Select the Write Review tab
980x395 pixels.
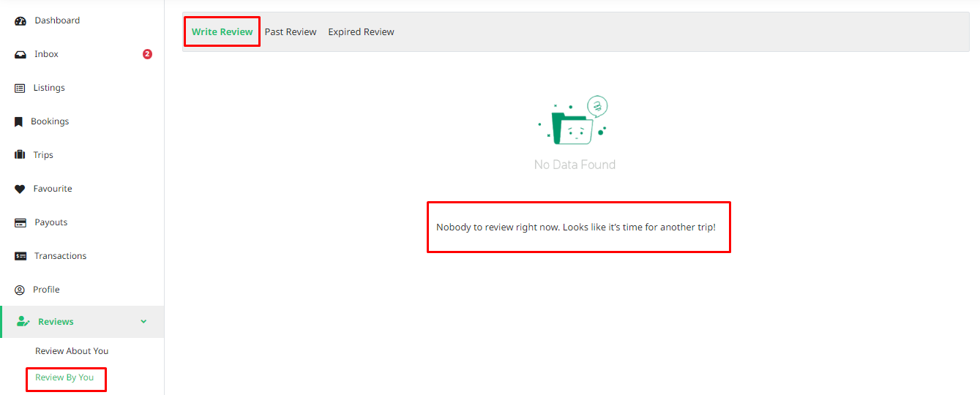pos(222,32)
